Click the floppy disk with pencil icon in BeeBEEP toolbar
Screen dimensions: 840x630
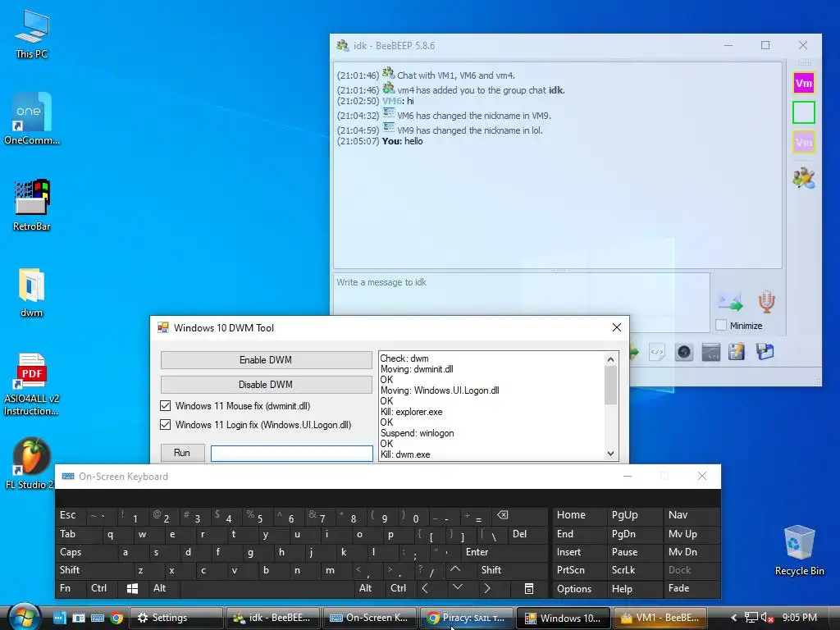click(737, 352)
